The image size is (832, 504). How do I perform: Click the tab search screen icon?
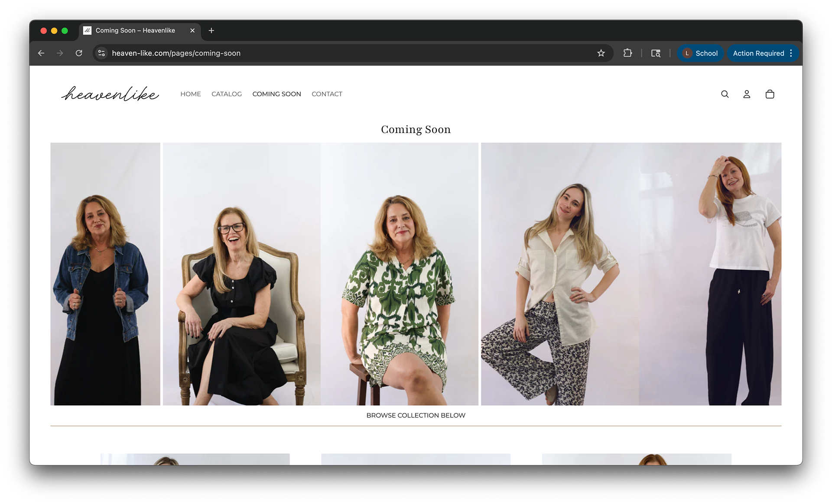656,53
